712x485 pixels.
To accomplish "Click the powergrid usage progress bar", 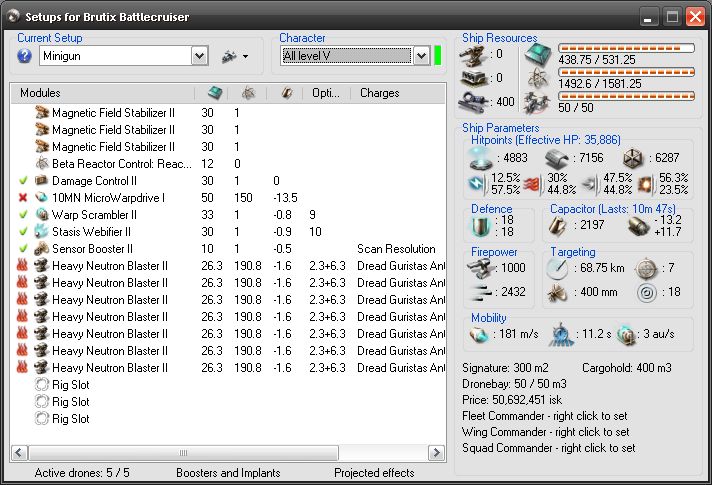I will [625, 71].
